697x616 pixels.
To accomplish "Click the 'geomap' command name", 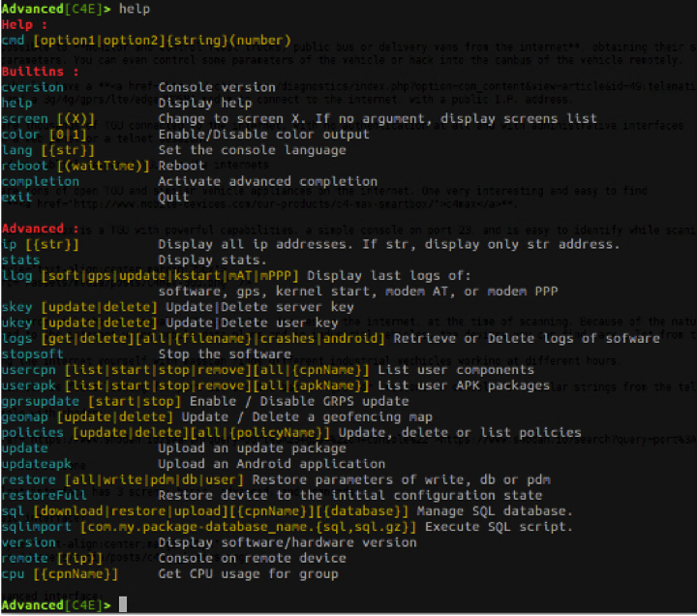I will click(x=24, y=416).
